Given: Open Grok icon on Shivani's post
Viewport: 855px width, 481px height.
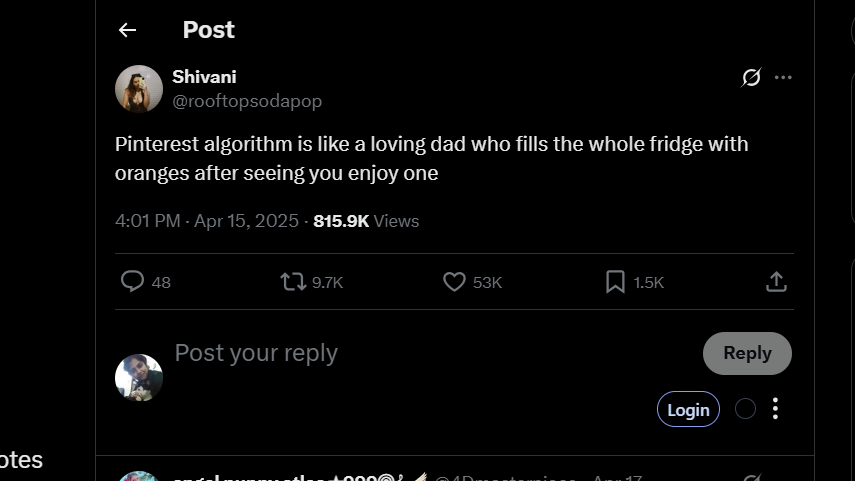Looking at the screenshot, I should pyautogui.click(x=751, y=78).
